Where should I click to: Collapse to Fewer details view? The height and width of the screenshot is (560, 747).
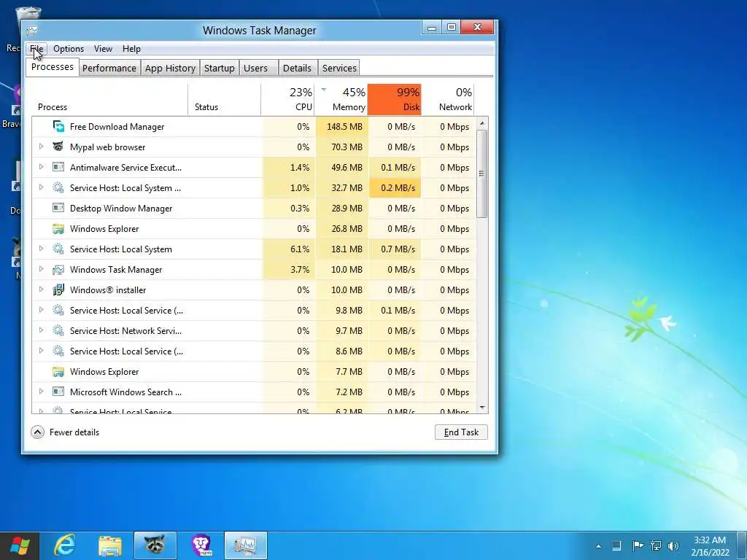coord(65,432)
